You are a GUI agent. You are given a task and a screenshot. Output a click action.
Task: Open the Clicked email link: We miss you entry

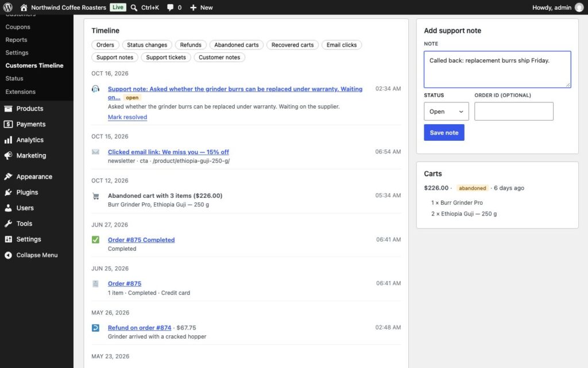tap(168, 152)
